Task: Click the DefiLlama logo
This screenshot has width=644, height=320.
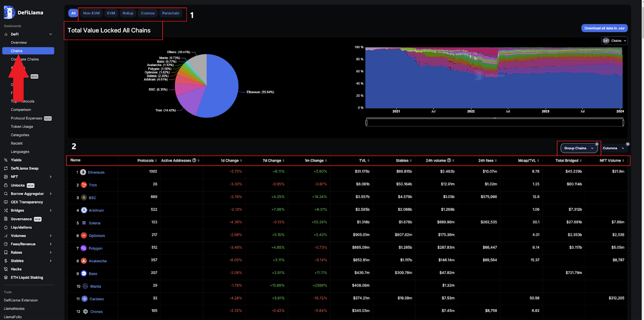Action: (23, 12)
